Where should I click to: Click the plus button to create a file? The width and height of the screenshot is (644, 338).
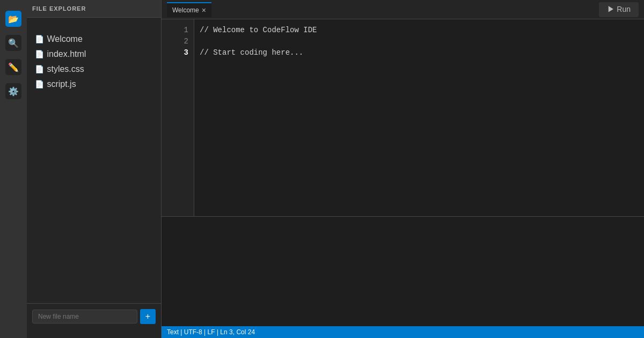148,317
